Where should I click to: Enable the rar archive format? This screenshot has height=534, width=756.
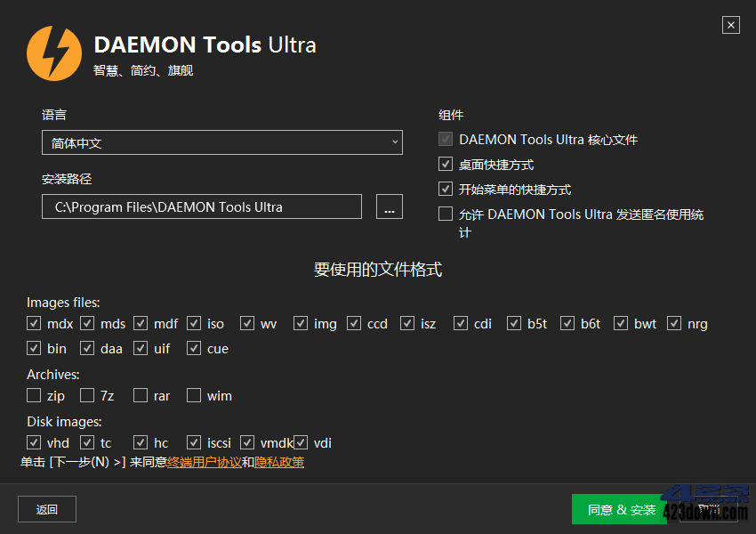pyautogui.click(x=139, y=395)
